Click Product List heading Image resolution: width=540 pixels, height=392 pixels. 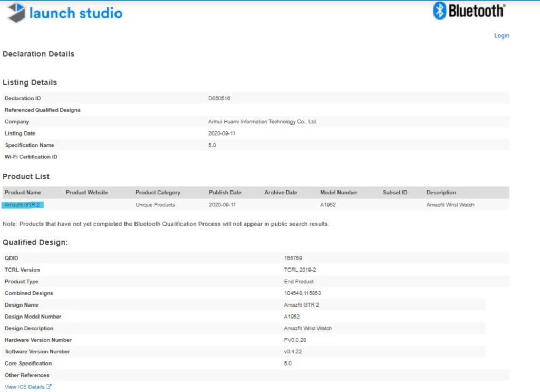(26, 176)
